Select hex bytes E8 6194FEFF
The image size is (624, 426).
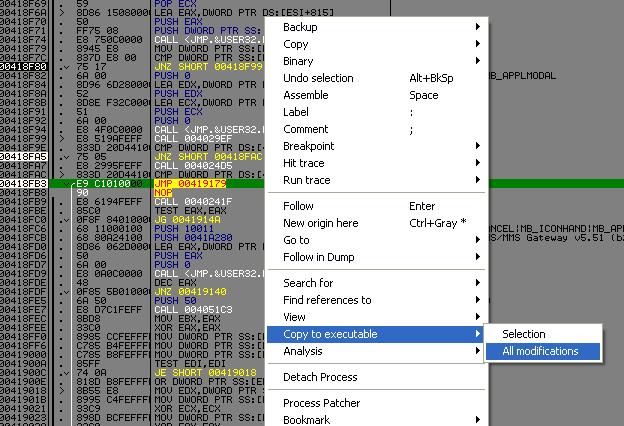[109, 201]
